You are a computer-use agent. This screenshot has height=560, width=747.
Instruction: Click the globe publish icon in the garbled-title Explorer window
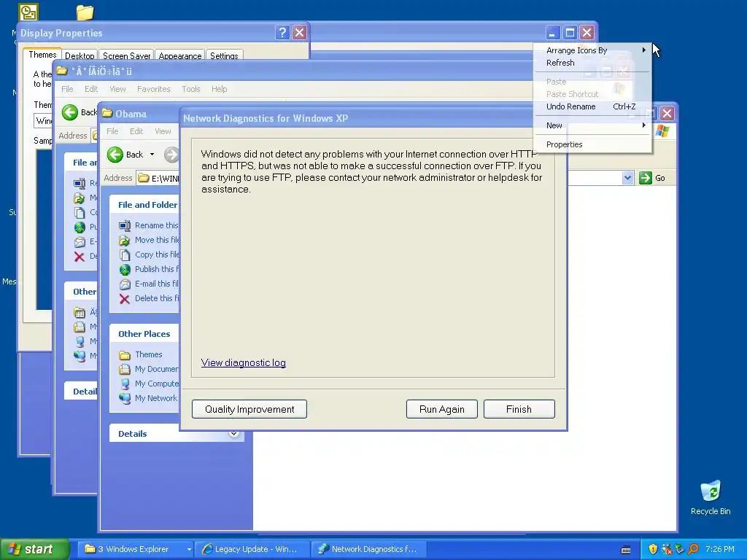pyautogui.click(x=80, y=227)
